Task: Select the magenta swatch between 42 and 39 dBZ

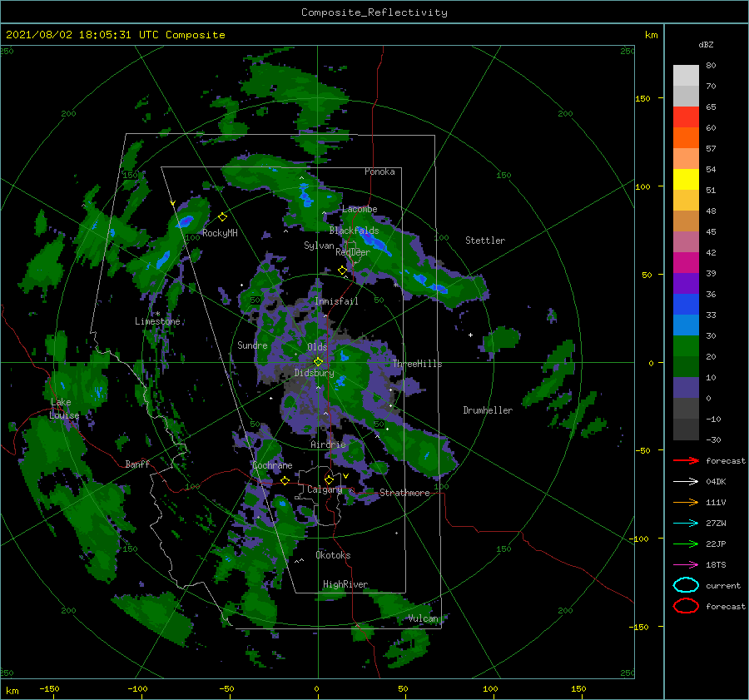Action: [686, 263]
